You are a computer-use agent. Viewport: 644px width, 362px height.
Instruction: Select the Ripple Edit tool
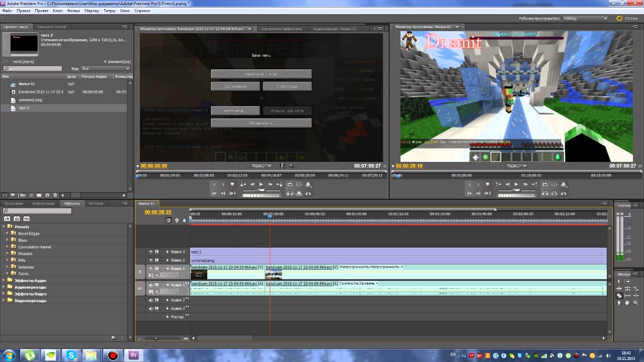coord(619,289)
